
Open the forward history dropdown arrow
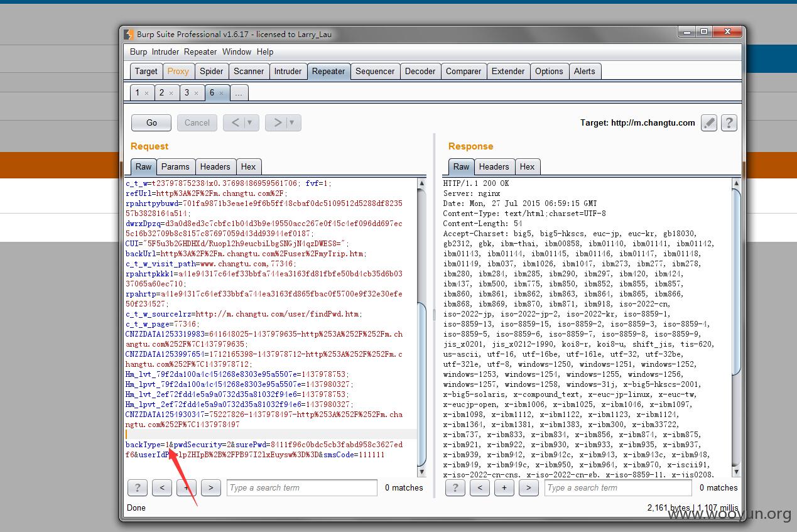292,122
